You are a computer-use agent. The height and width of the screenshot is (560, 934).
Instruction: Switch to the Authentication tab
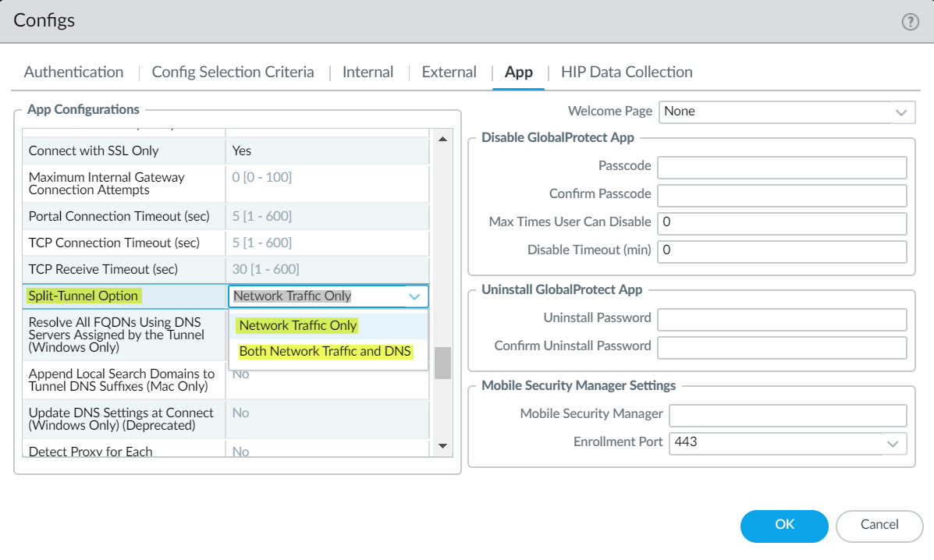coord(73,72)
